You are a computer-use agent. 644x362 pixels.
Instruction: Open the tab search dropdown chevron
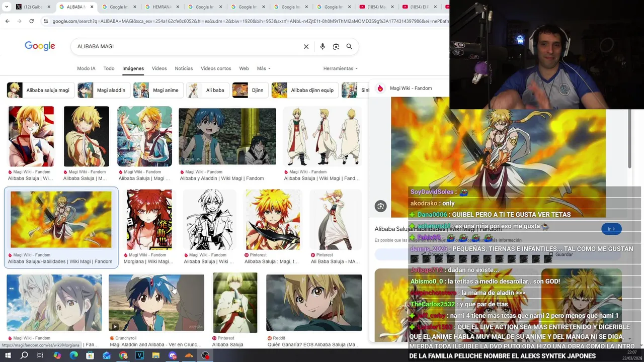[7, 7]
